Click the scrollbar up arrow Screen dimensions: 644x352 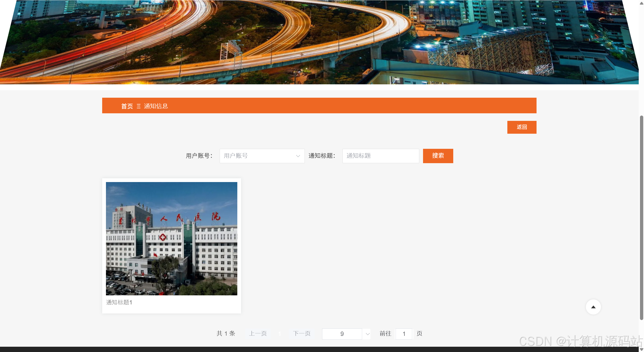[x=641, y=3]
